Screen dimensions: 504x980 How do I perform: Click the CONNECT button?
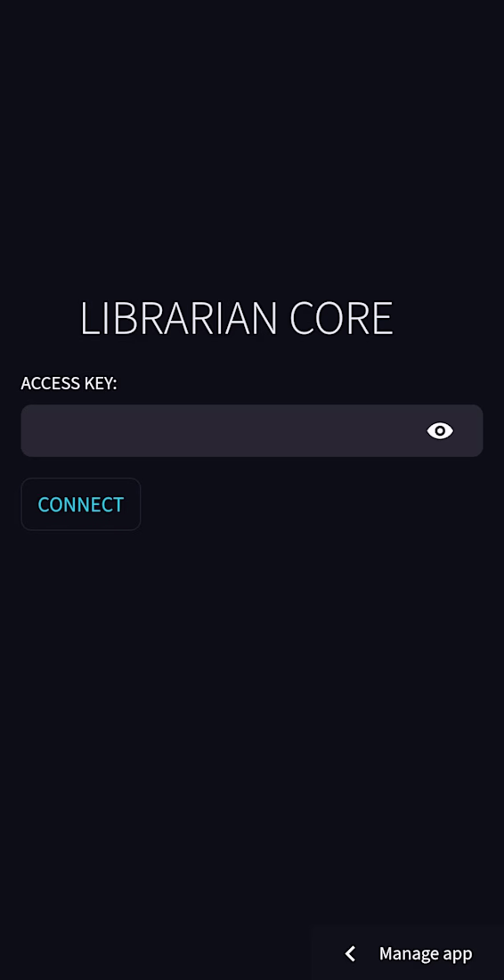(80, 504)
